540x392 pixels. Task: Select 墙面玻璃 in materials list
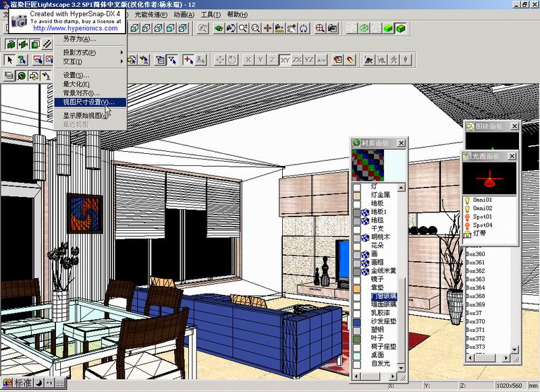[383, 304]
